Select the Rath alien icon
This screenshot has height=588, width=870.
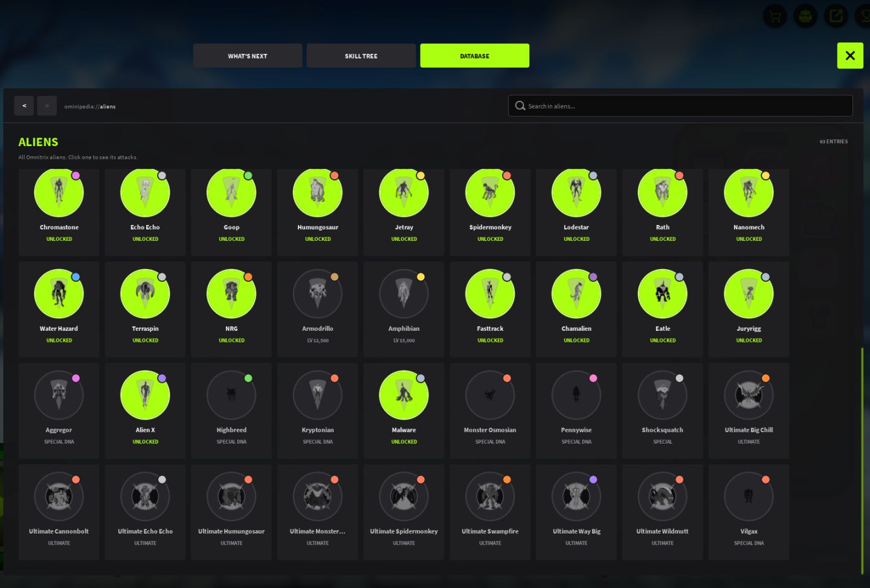663,193
